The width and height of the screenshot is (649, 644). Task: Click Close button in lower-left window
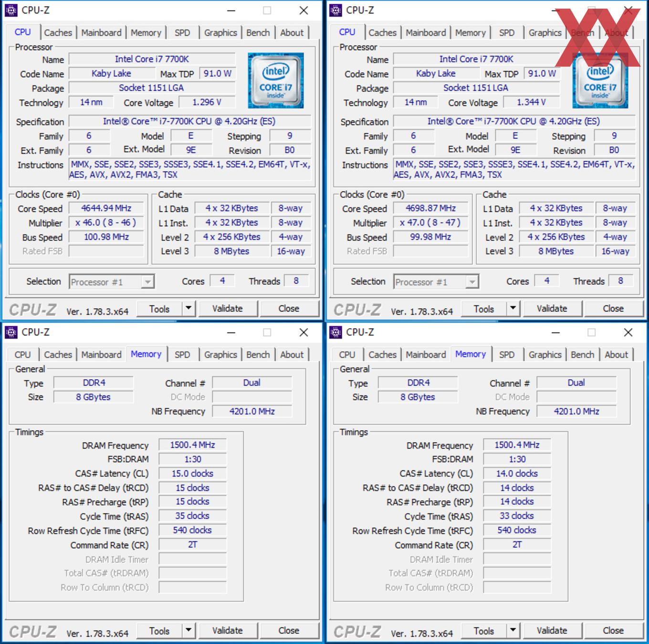pos(289,631)
